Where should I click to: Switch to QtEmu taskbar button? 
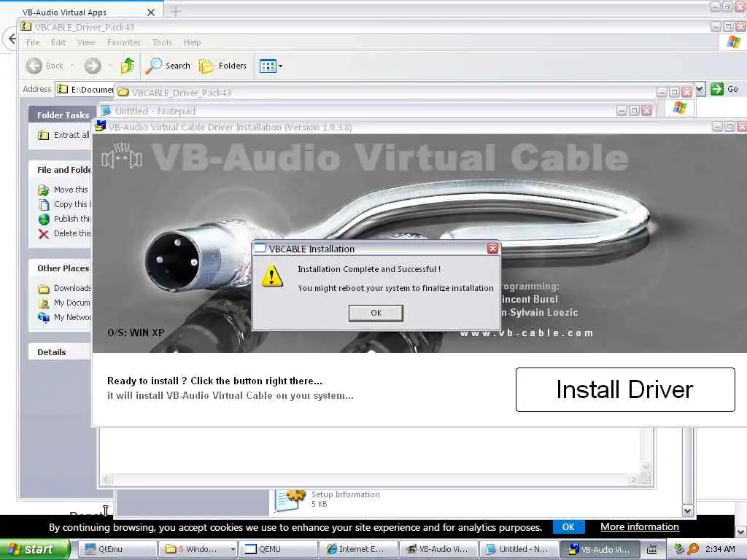[117, 549]
